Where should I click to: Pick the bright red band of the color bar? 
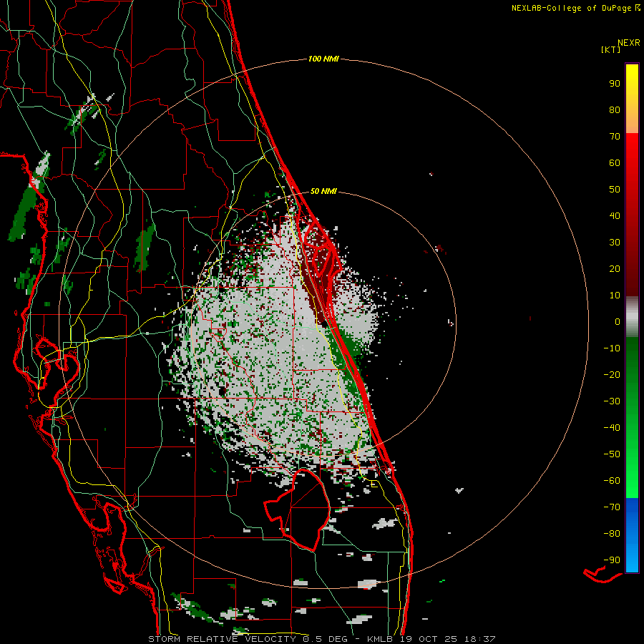pos(632,152)
